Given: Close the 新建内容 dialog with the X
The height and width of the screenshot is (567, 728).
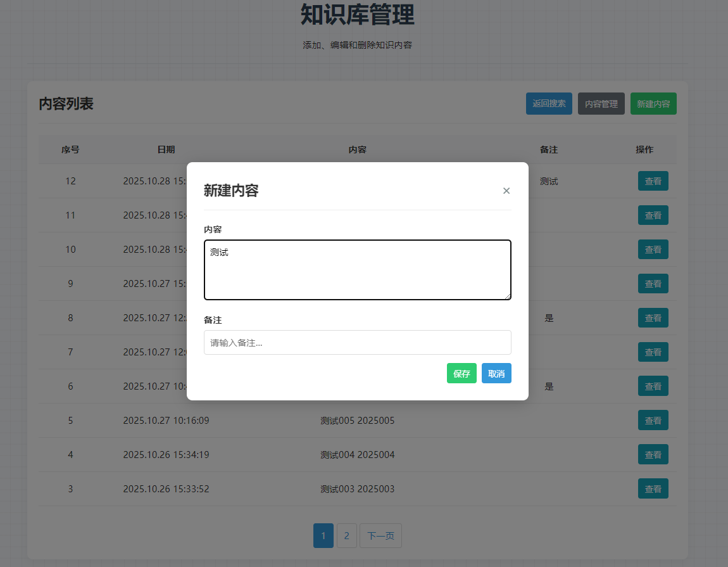Looking at the screenshot, I should [x=506, y=191].
